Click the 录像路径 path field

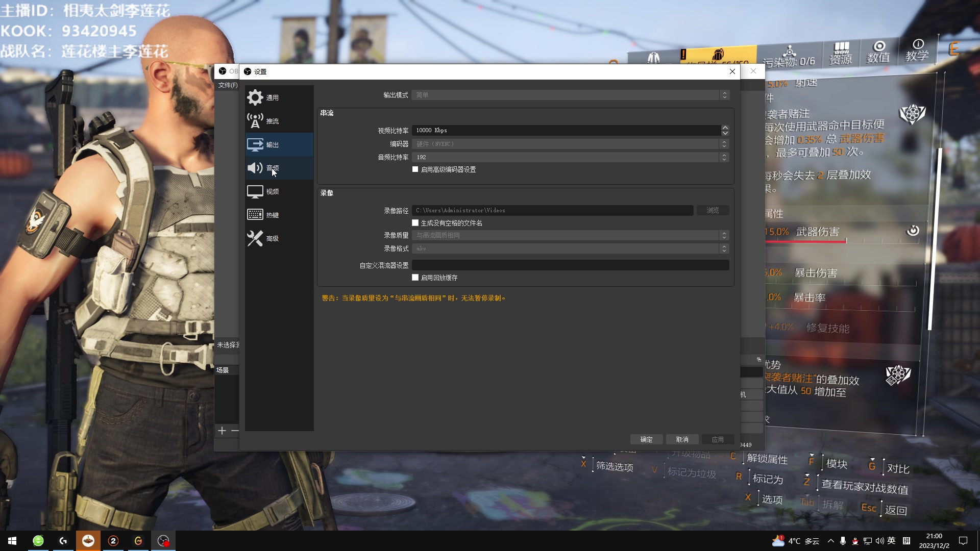pos(552,210)
